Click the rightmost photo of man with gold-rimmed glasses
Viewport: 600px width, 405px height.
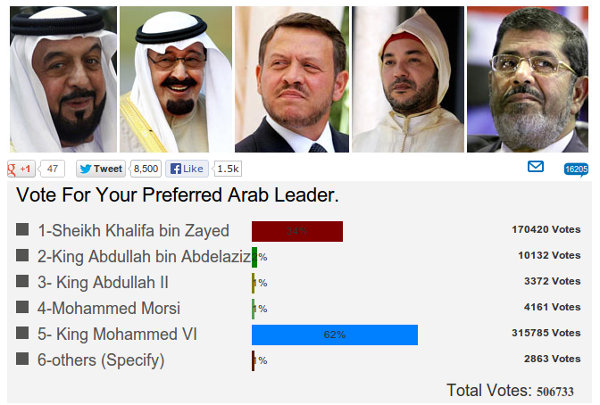(x=527, y=79)
